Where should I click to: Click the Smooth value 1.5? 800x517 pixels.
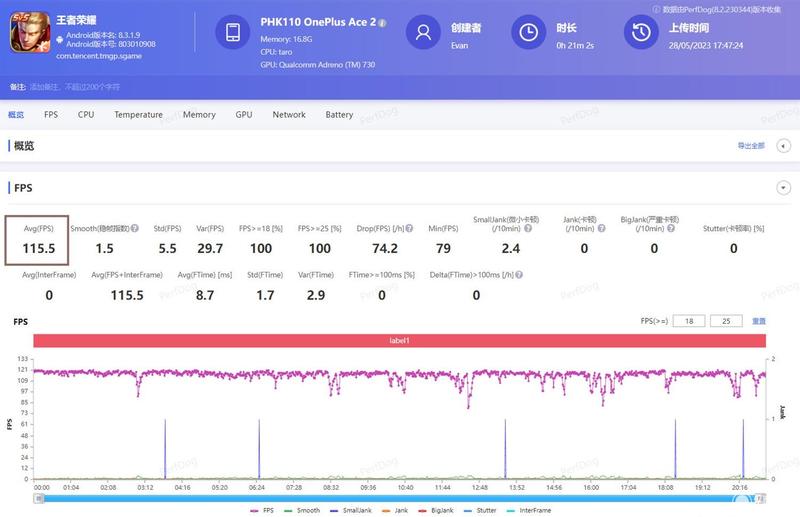coord(105,249)
